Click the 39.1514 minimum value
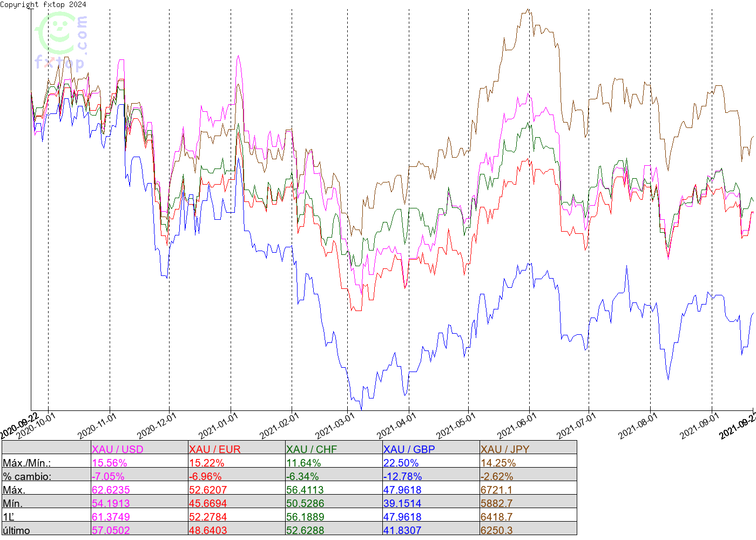The width and height of the screenshot is (756, 540). [402, 504]
